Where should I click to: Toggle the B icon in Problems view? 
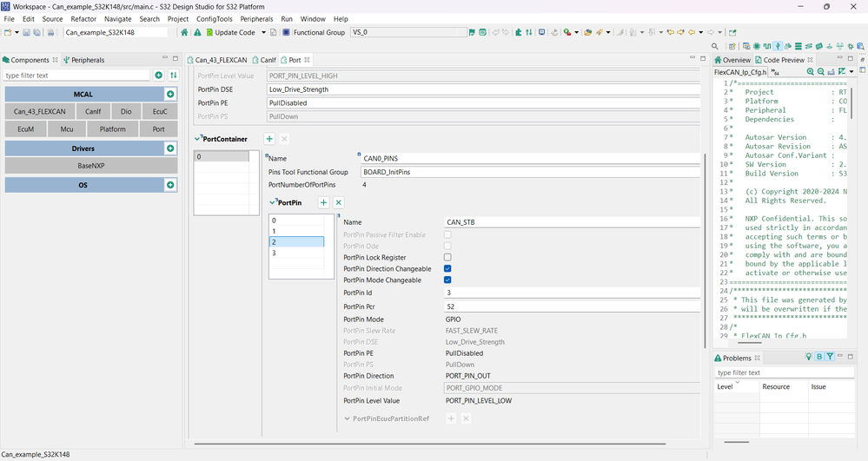819,357
